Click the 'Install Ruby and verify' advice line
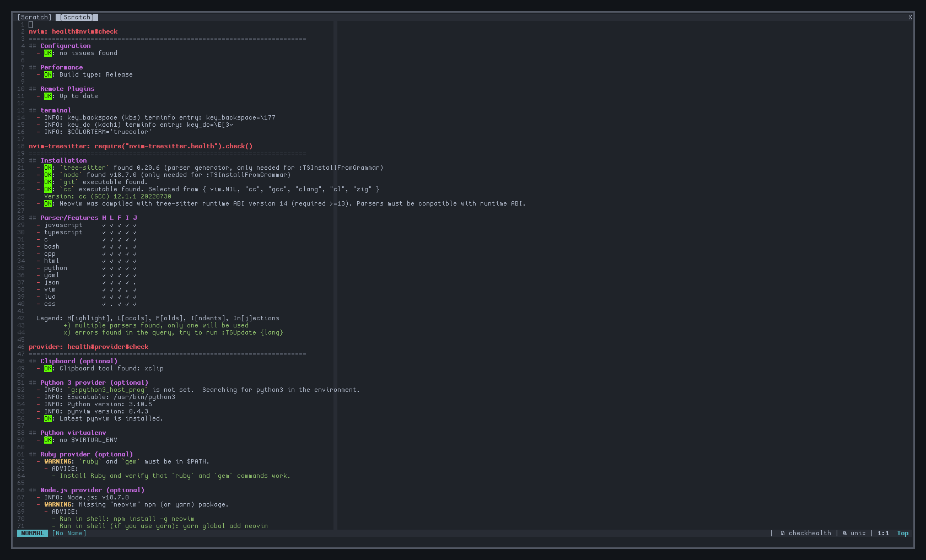This screenshot has height=560, width=926. tap(171, 476)
